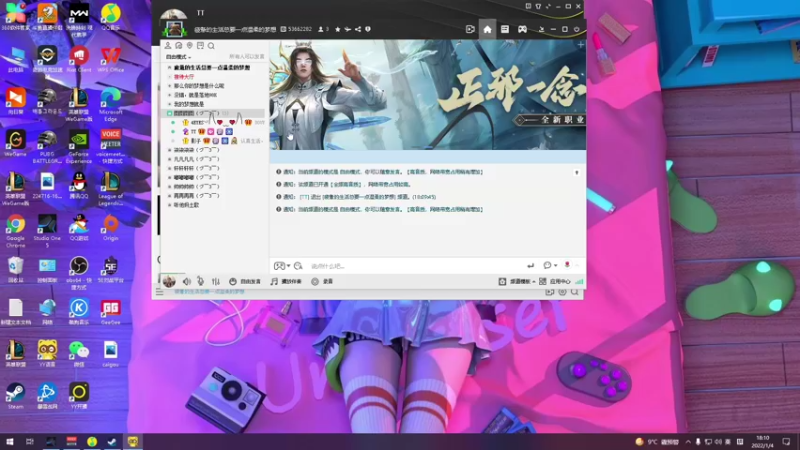800x450 pixels.
Task: Open Riot Client desktop shortcut
Action: (x=79, y=59)
